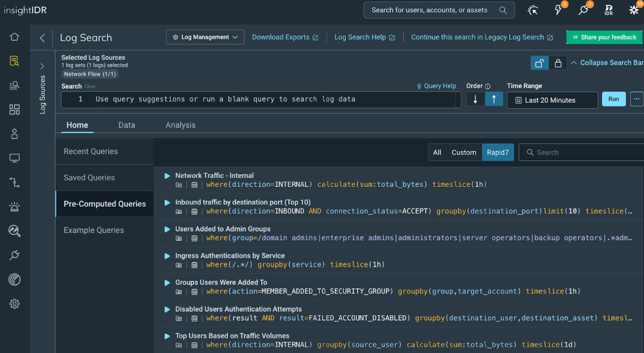Run the Network Traffic - Internal query
Viewport: 644px width, 353px height.
tap(167, 176)
